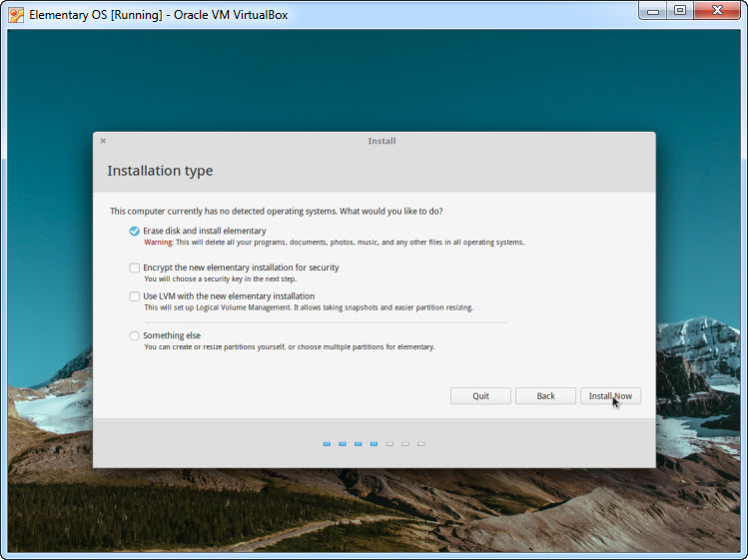This screenshot has width=748, height=560.
Task: Click the 'Logical Volume Management' description text
Action: (x=309, y=307)
